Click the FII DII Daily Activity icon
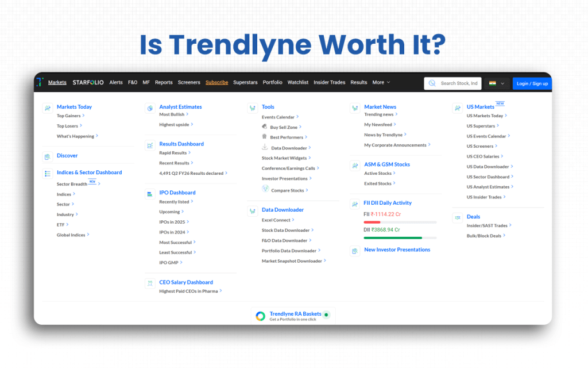Viewport: 588px width, 368px height. pyautogui.click(x=355, y=204)
